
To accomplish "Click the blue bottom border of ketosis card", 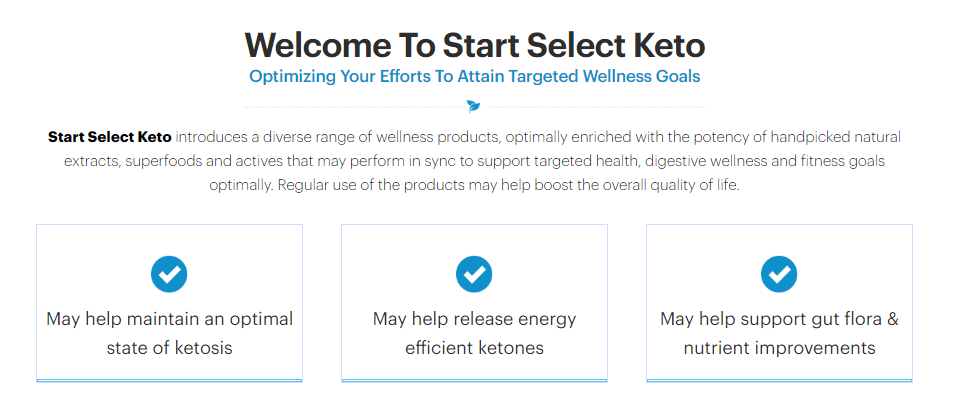I will 170,381.
